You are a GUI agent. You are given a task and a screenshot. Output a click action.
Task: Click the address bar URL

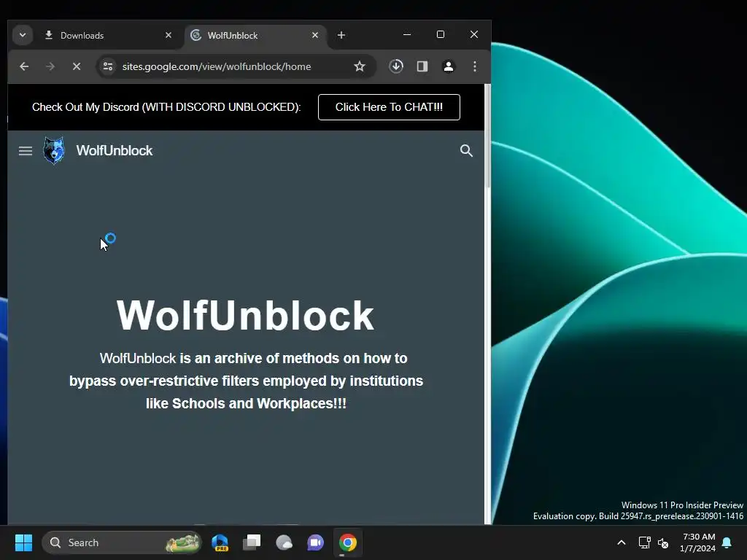(217, 66)
